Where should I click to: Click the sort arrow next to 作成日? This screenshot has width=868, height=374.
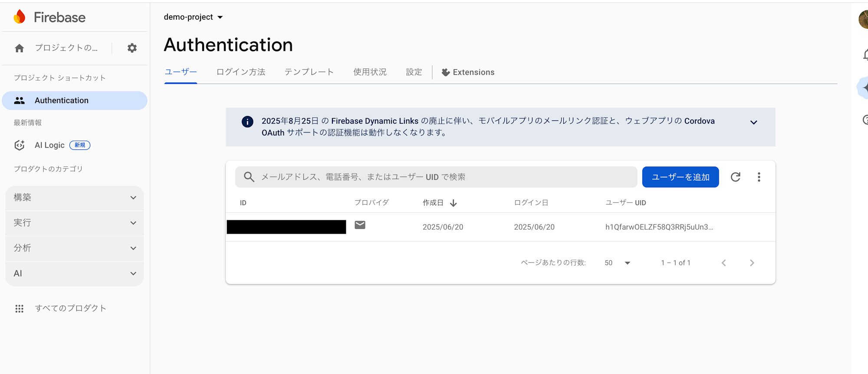[x=453, y=203]
